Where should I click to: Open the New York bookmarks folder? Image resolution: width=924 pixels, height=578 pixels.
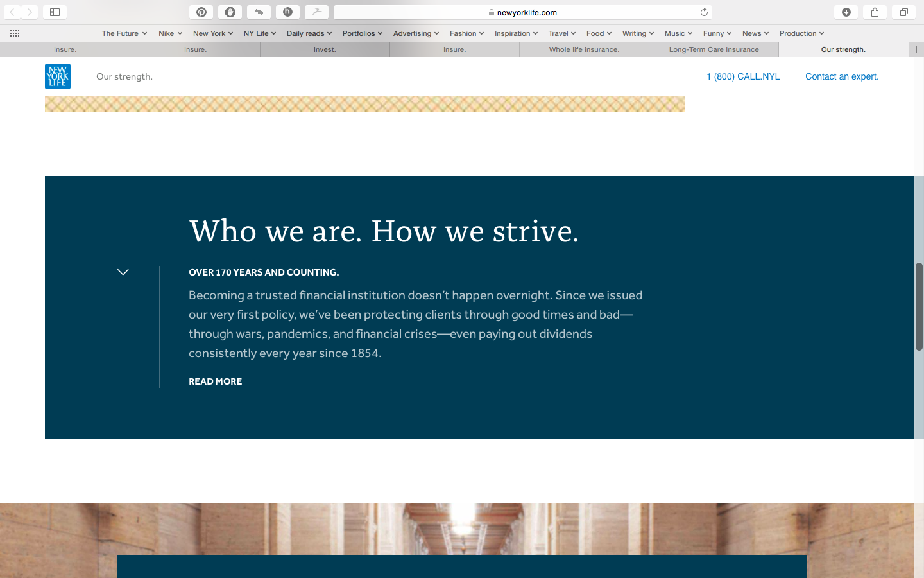pos(213,33)
